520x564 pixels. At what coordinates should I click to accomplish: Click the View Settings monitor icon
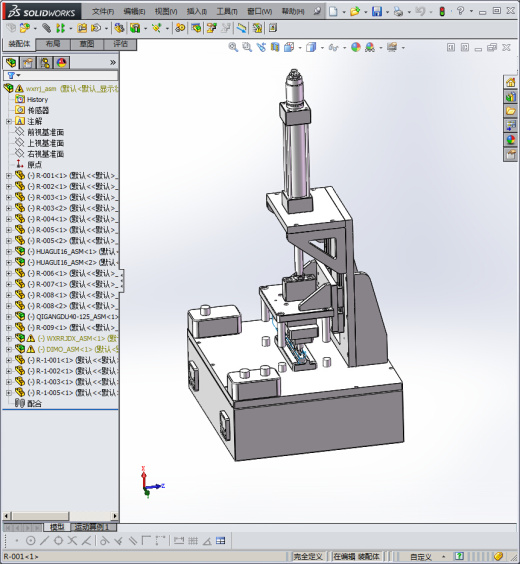(392, 47)
